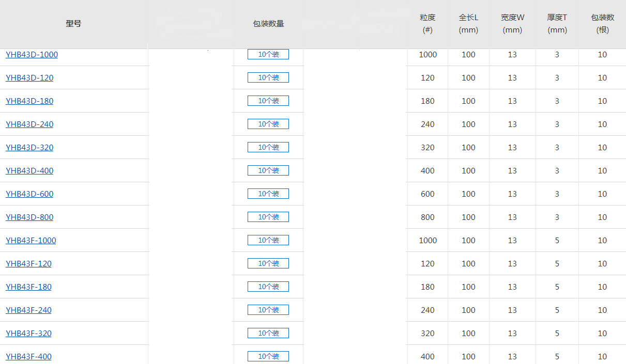Open the YHB43D-600 model link
Image resolution: width=626 pixels, height=364 pixels.
click(29, 194)
